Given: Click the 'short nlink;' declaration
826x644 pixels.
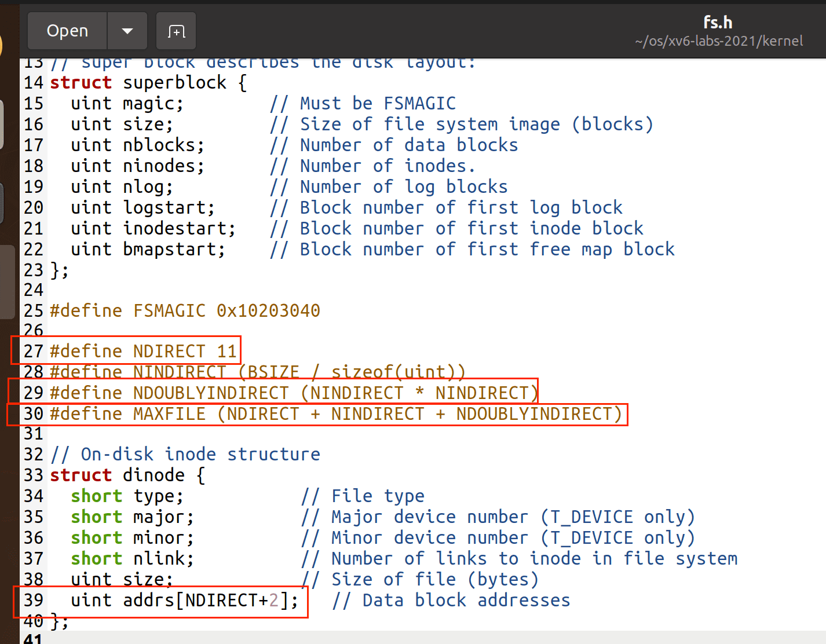Looking at the screenshot, I should 132,559.
